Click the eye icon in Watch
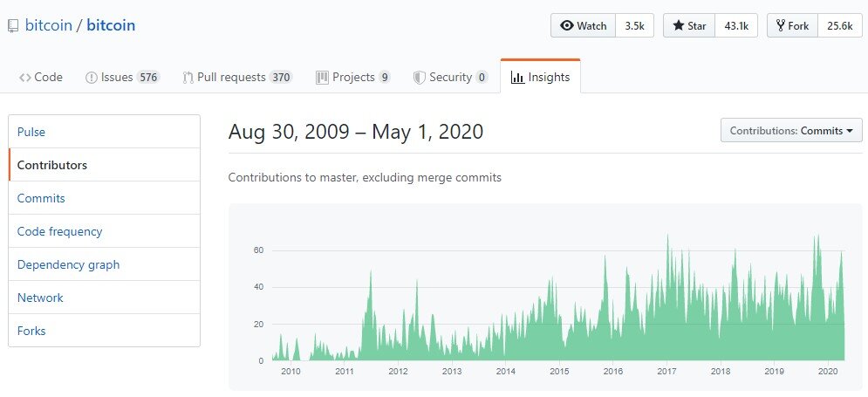Screen dimensions: 868x397 point(567,25)
